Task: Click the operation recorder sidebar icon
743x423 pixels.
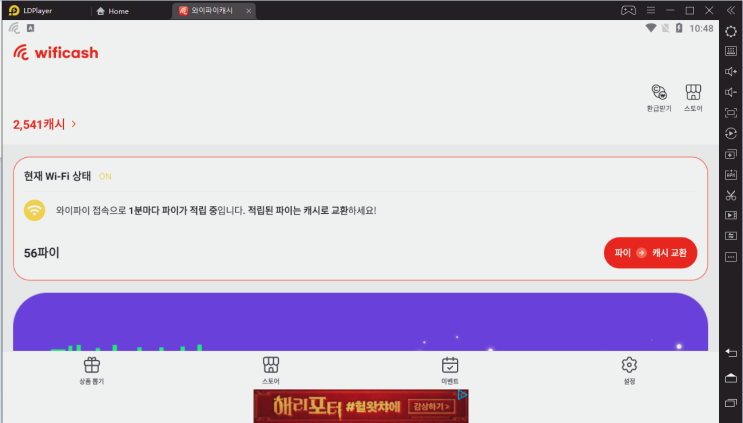Action: (x=731, y=134)
